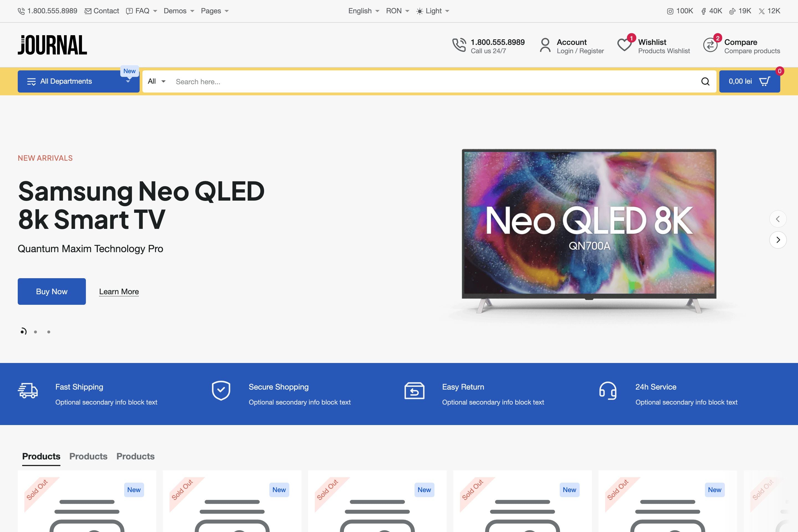Image resolution: width=798 pixels, height=532 pixels.
Task: Click the Buy Now button
Action: point(52,291)
